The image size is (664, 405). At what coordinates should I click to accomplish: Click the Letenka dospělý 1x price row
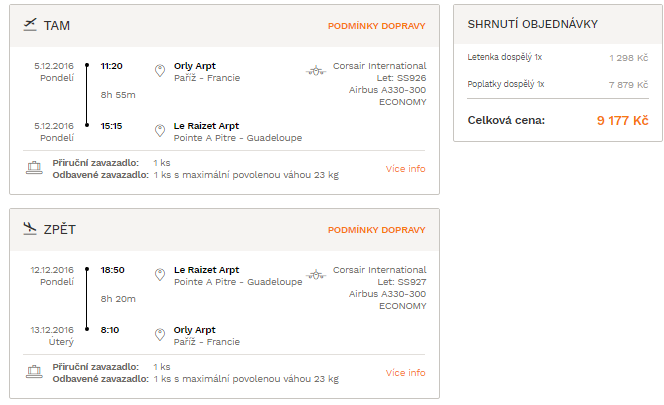pyautogui.click(x=558, y=58)
